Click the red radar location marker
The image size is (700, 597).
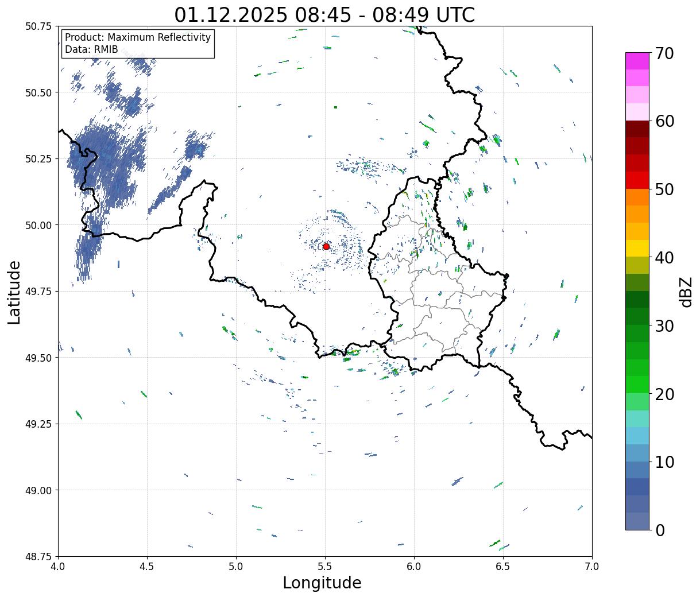coord(326,246)
